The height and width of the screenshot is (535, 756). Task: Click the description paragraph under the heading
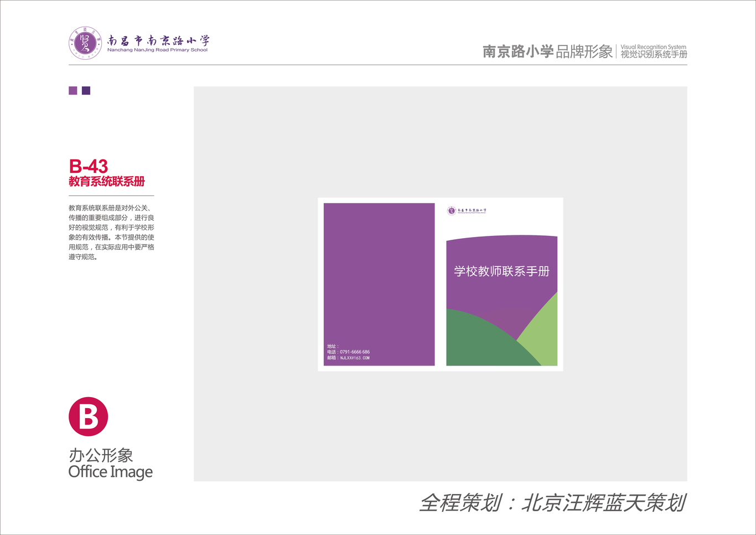click(111, 233)
